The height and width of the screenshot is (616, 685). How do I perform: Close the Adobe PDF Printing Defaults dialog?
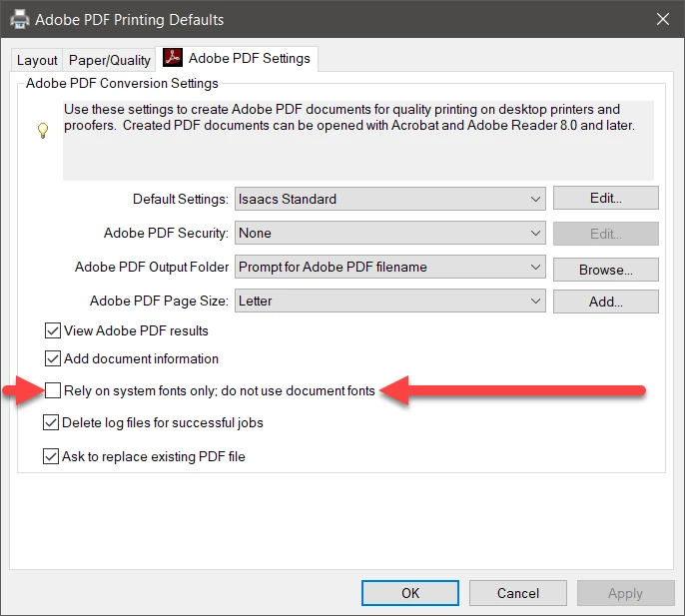pos(662,19)
